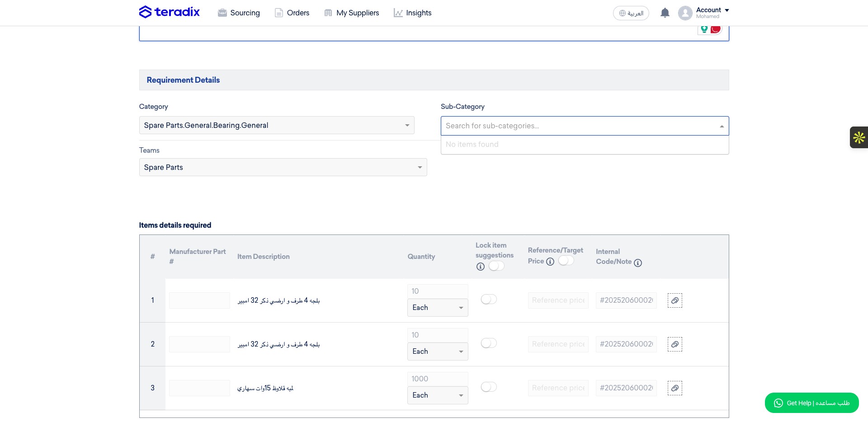
Task: Click item description in row 1
Action: coord(278,300)
